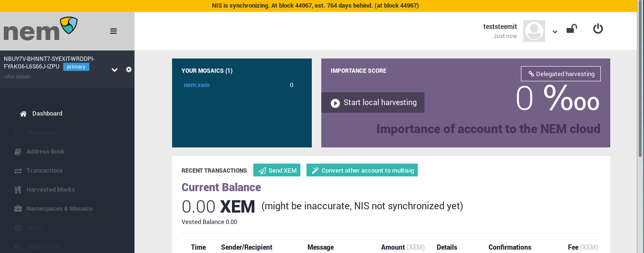Open account settings gear icon
The image size is (644, 253).
tap(128, 69)
